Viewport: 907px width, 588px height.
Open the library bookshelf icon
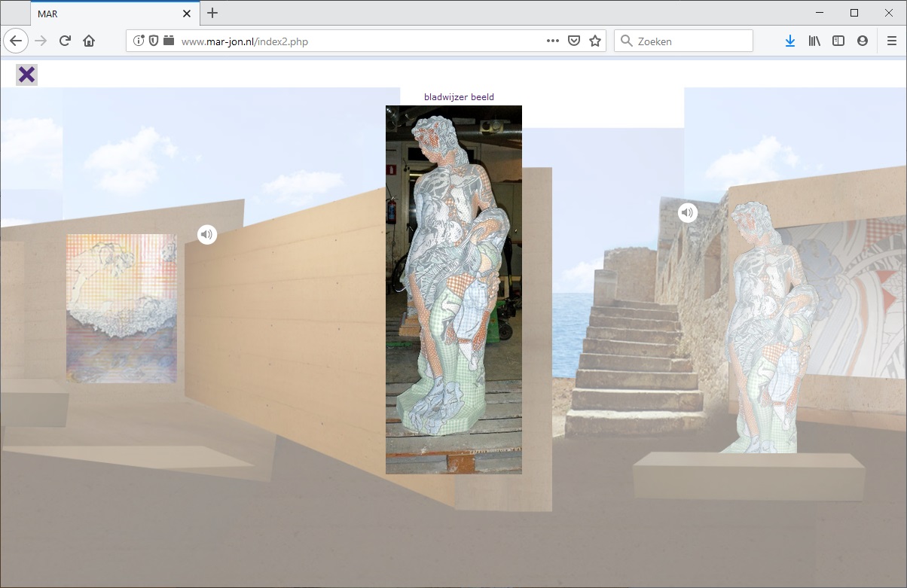click(814, 41)
